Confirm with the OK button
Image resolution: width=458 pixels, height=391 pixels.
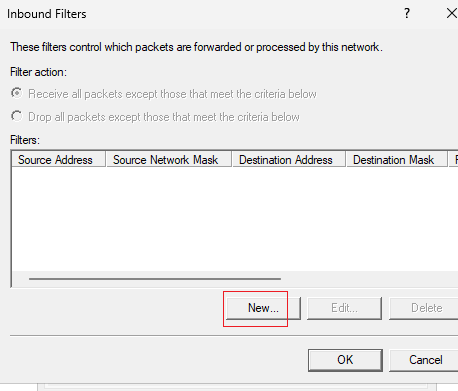point(345,360)
